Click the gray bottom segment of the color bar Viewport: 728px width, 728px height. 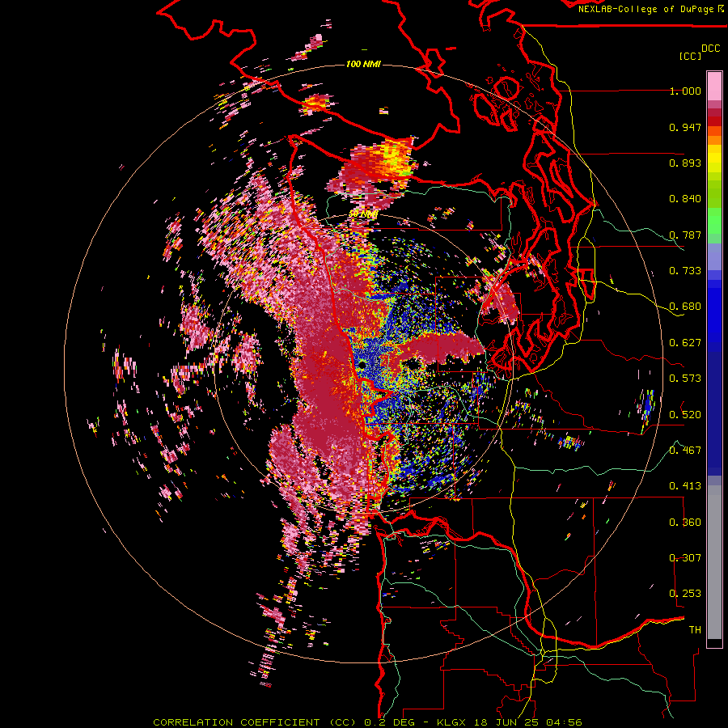[714, 562]
